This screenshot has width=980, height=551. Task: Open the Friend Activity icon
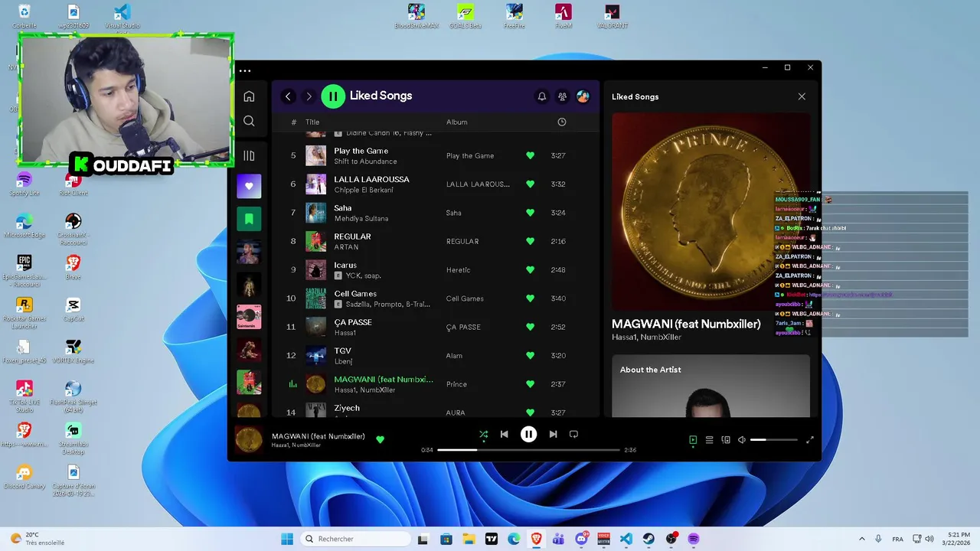[x=563, y=96]
